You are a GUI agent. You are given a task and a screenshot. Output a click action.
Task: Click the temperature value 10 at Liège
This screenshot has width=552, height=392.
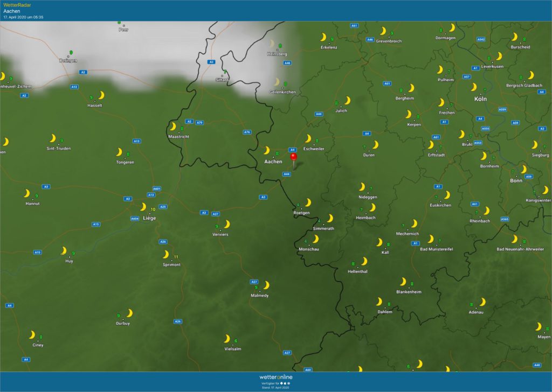pos(153,209)
